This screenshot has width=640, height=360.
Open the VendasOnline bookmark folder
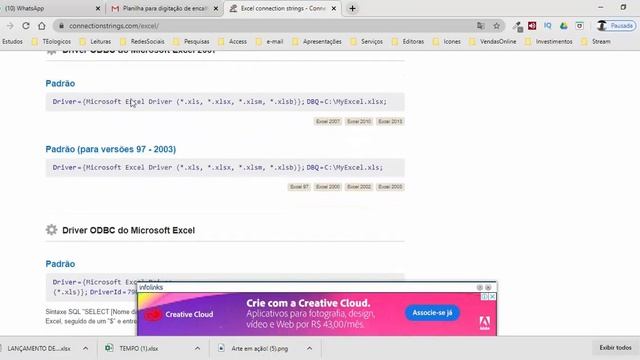[493, 42]
